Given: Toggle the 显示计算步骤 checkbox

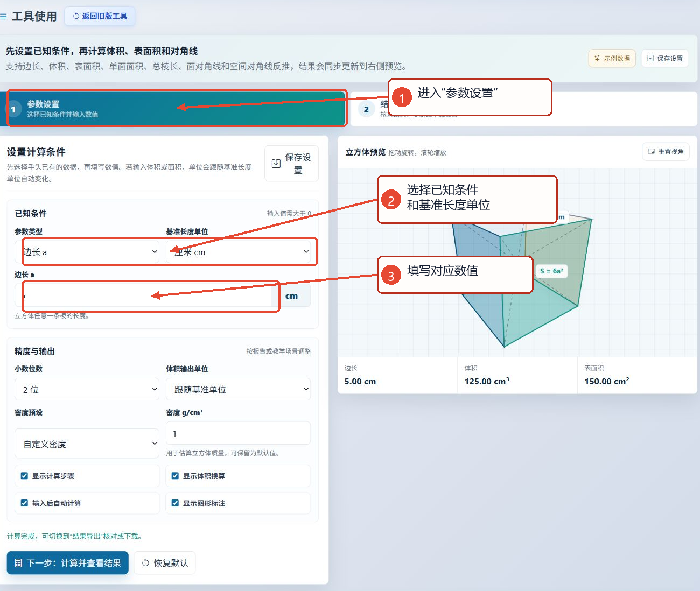Looking at the screenshot, I should pyautogui.click(x=24, y=476).
